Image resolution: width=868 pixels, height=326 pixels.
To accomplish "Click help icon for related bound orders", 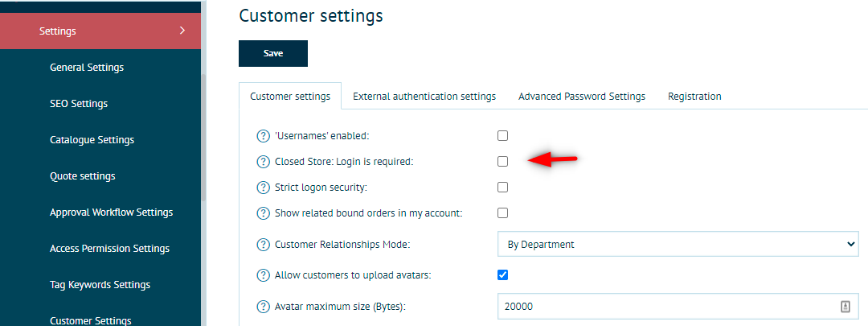I will (x=263, y=213).
